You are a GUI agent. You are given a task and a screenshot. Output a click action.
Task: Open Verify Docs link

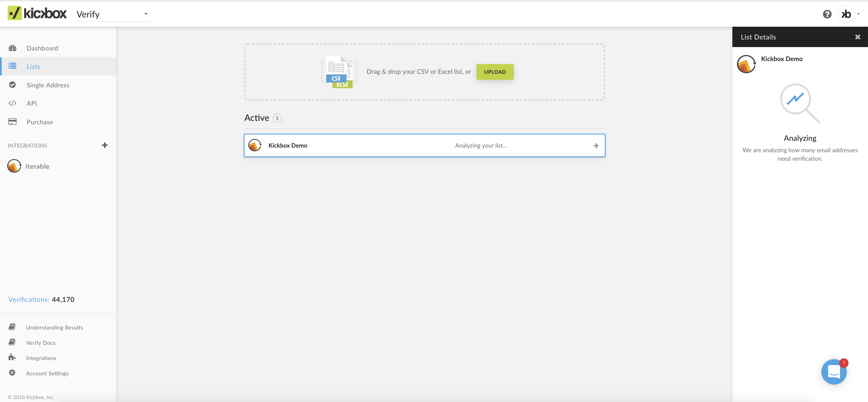click(41, 343)
